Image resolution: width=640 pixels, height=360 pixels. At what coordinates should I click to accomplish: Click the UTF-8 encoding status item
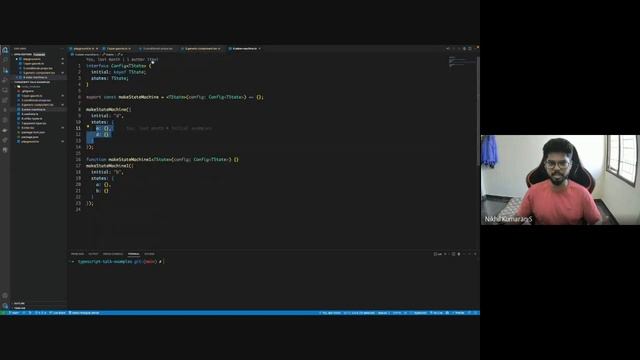[x=397, y=313]
